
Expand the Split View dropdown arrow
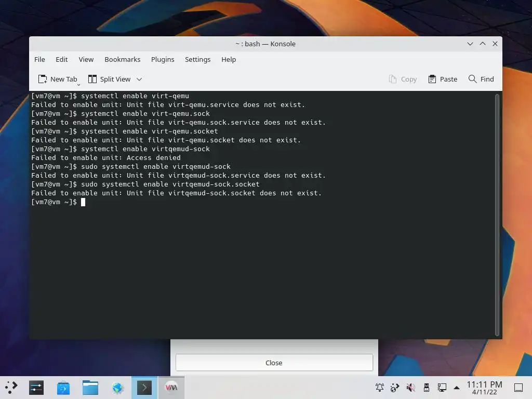pyautogui.click(x=139, y=79)
